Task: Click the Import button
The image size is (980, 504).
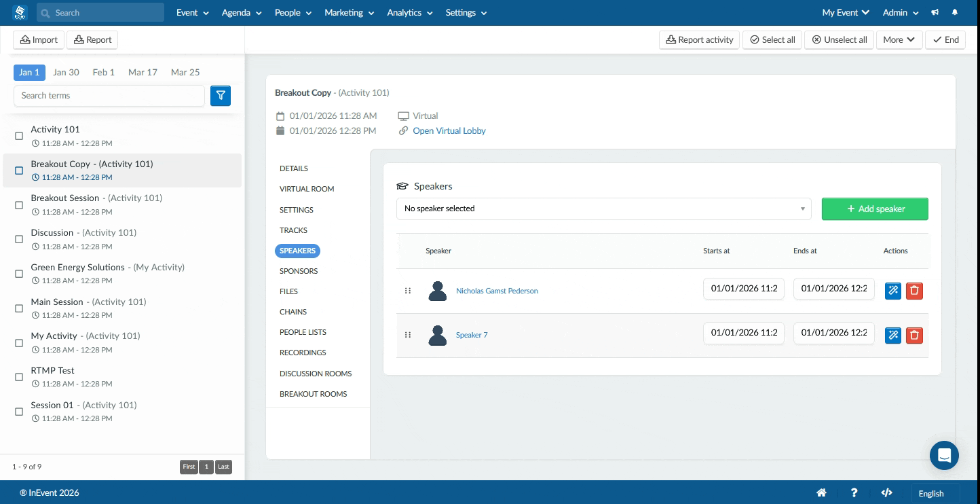Action: pos(39,39)
